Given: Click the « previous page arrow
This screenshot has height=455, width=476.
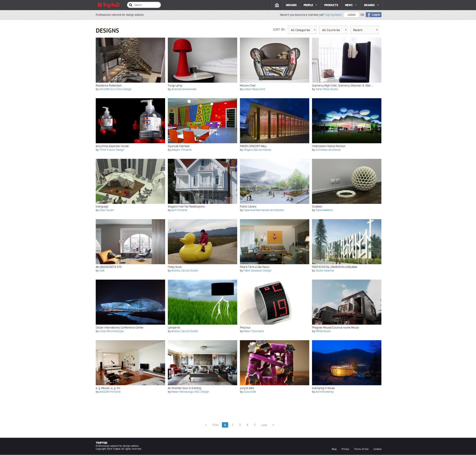Looking at the screenshot, I should (206, 425).
